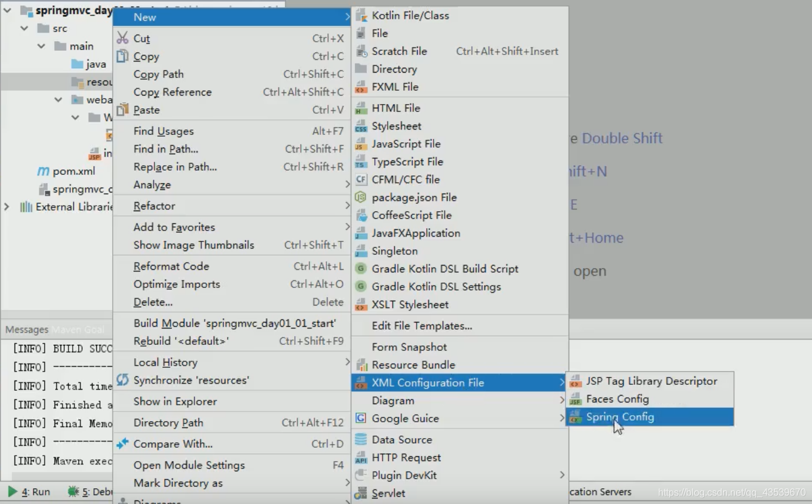
Task: Choose Reformat Code menu entry
Action: [232, 266]
